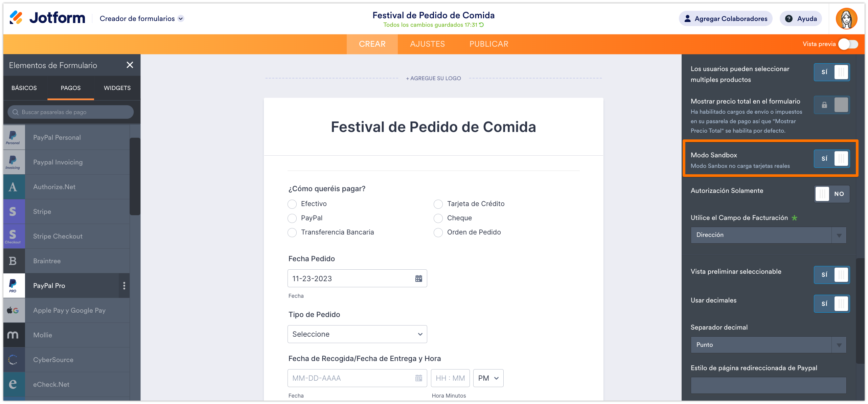The width and height of the screenshot is (868, 404).
Task: Open the WIDGETS elements tab
Action: [117, 88]
